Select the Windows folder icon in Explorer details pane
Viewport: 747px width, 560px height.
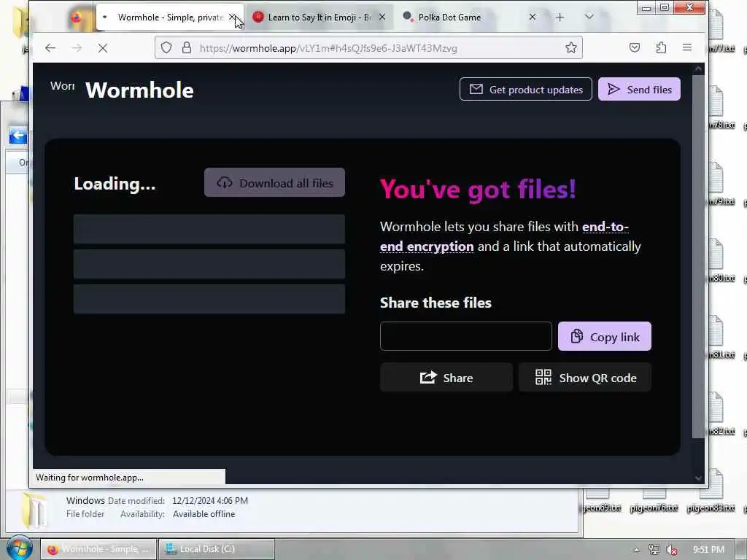tap(35, 510)
